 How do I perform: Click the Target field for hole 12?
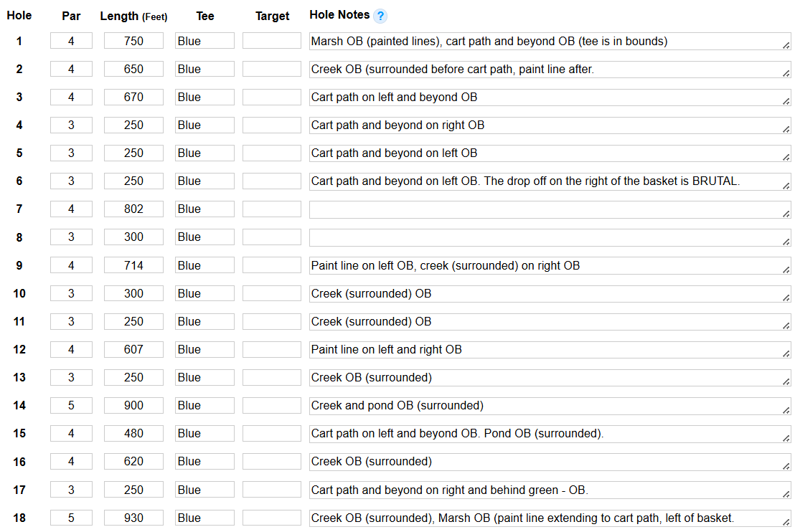pos(271,349)
